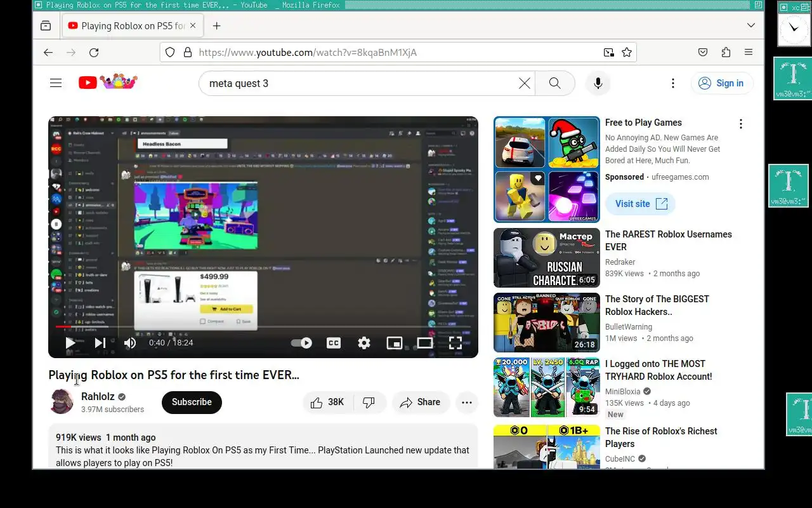Expand the video description box
The width and height of the screenshot is (812, 508).
(263, 448)
